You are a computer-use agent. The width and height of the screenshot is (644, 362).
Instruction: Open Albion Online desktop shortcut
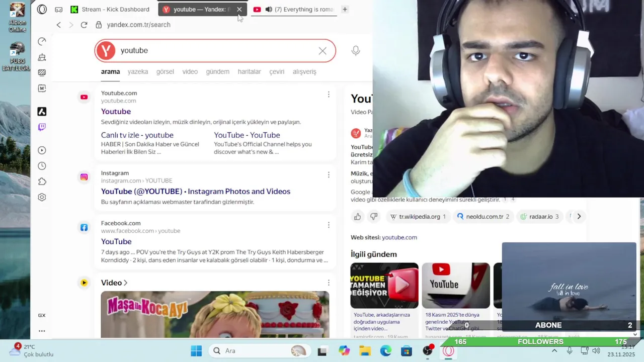pos(17,18)
